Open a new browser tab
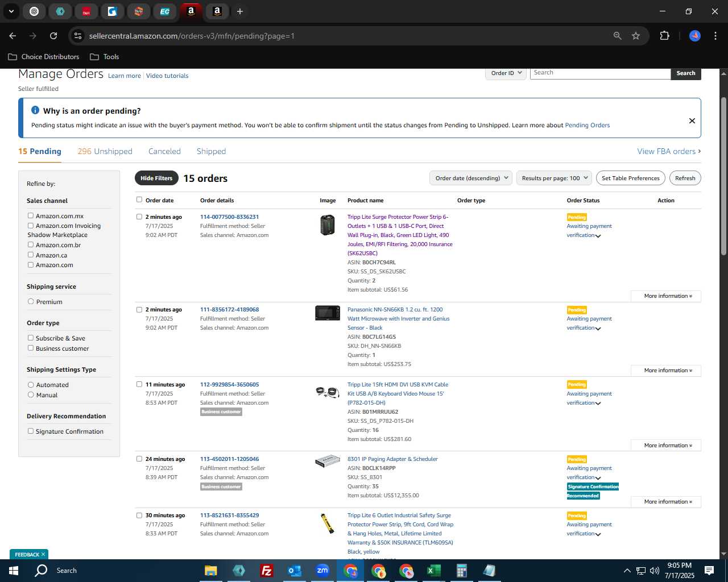The width and height of the screenshot is (728, 582). pos(240,11)
